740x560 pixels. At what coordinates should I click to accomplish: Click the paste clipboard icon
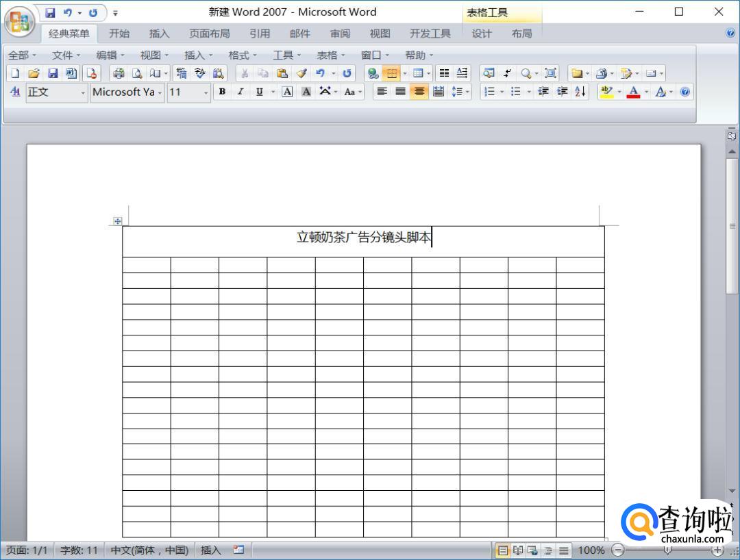[282, 73]
